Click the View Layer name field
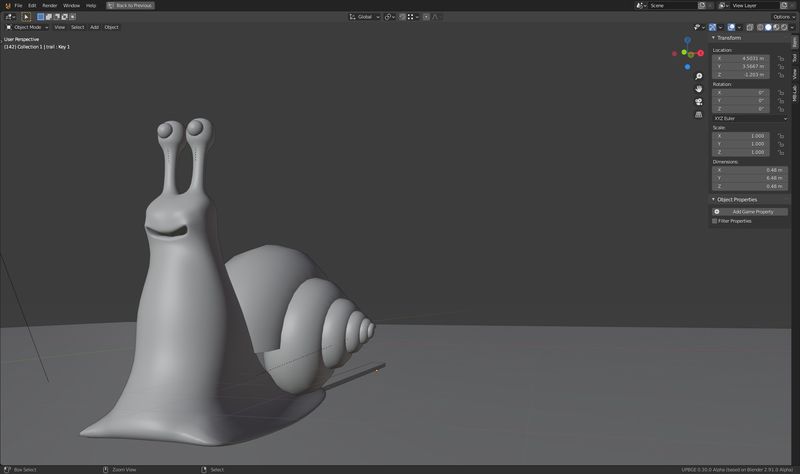Image resolution: width=800 pixels, height=474 pixels. pos(755,6)
